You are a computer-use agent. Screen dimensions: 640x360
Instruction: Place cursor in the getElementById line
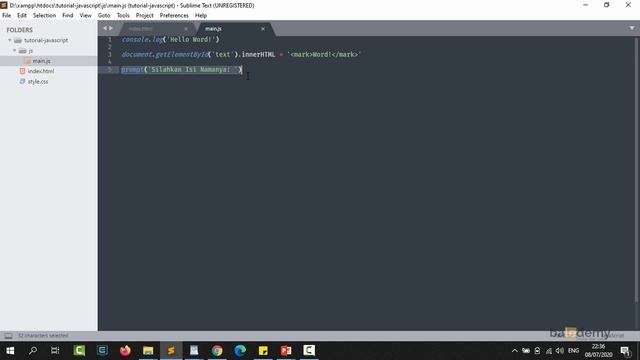click(x=241, y=54)
